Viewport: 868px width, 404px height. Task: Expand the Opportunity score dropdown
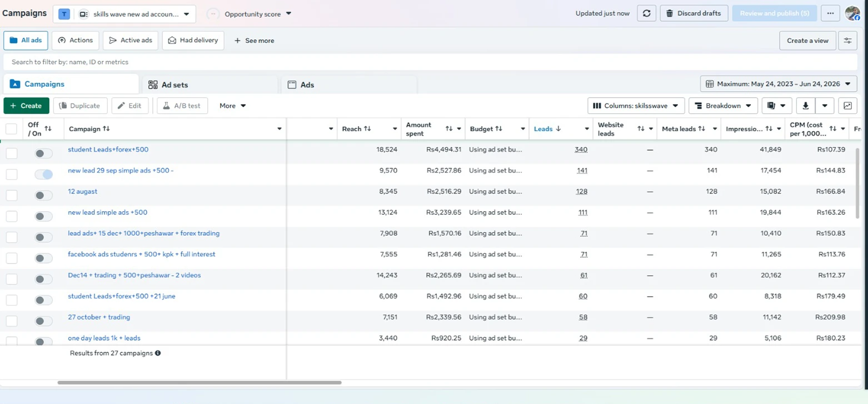(288, 14)
